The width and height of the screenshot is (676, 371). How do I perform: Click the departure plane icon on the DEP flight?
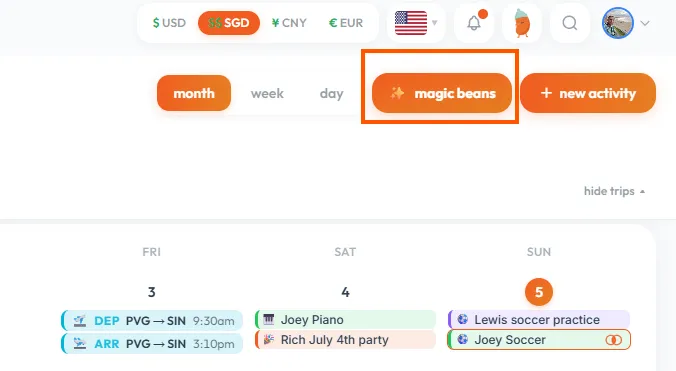(x=80, y=321)
